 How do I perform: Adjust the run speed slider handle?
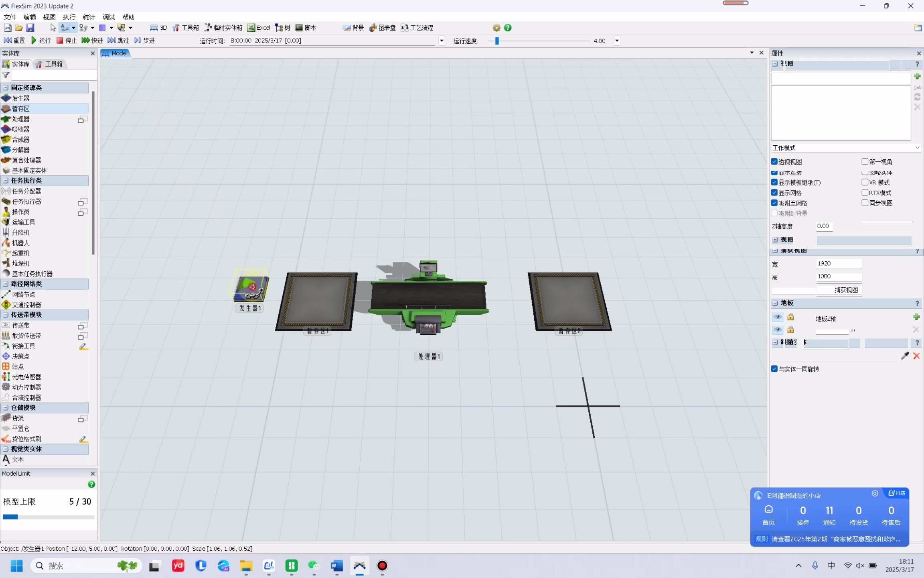click(x=497, y=41)
